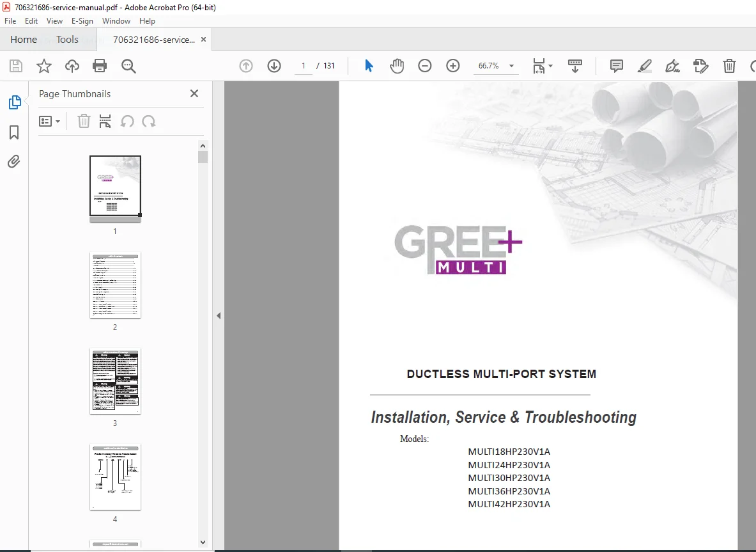
Task: Click the toolbar trash delete icon
Action: pyautogui.click(x=729, y=66)
